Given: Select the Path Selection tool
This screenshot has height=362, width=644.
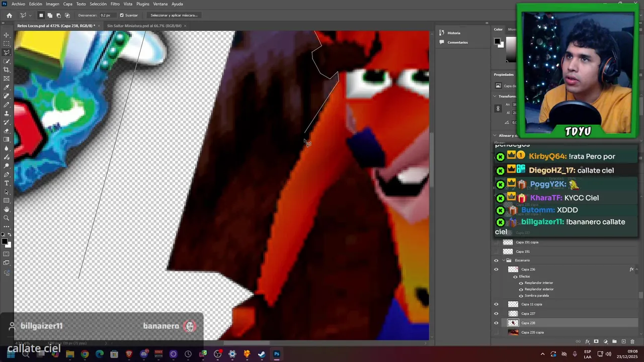Looking at the screenshot, I should pyautogui.click(x=7, y=192).
